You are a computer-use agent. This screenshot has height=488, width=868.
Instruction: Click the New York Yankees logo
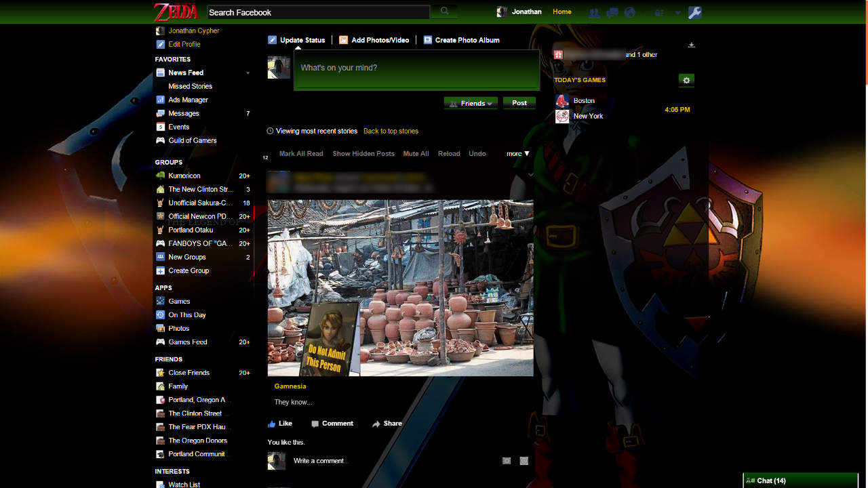pos(562,117)
